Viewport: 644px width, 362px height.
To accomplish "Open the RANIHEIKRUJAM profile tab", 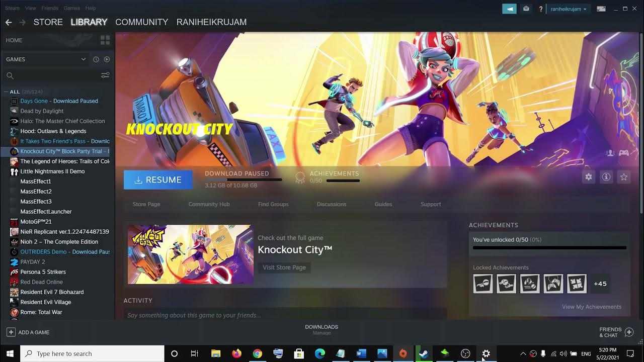I will pos(211,22).
